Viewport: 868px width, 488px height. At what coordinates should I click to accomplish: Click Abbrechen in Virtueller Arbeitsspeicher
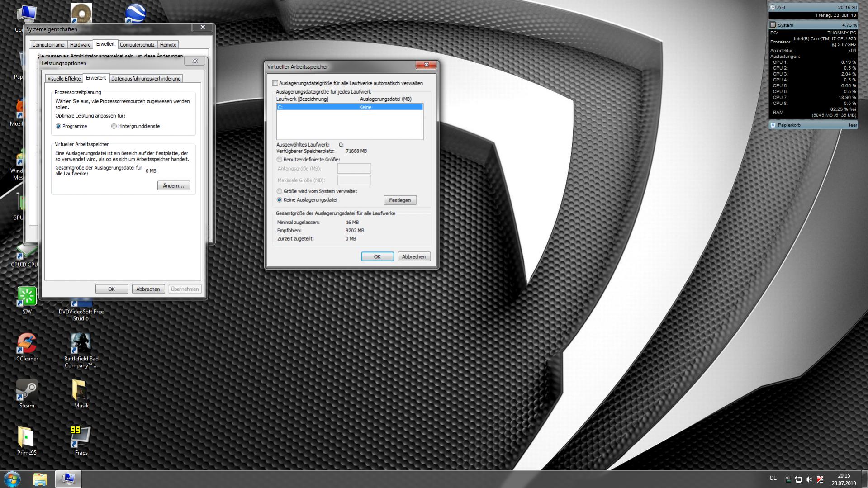click(414, 257)
